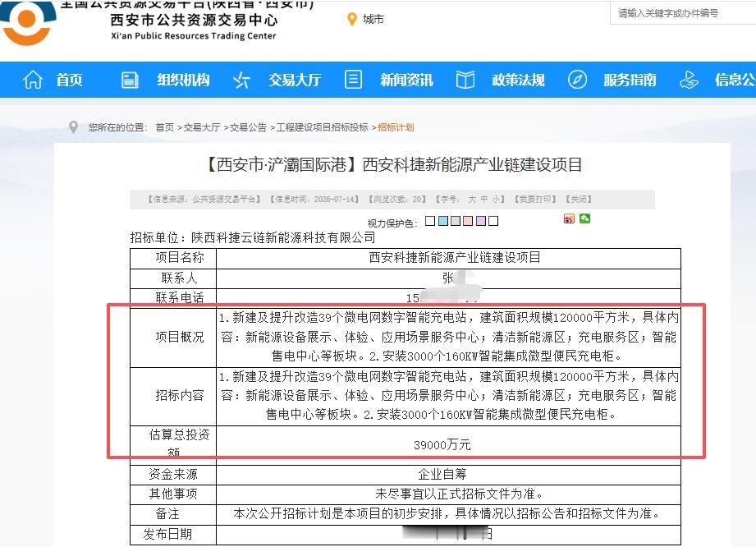This screenshot has height=547, width=756.
Task: Click the 招标内容 label cell
Action: (x=173, y=396)
